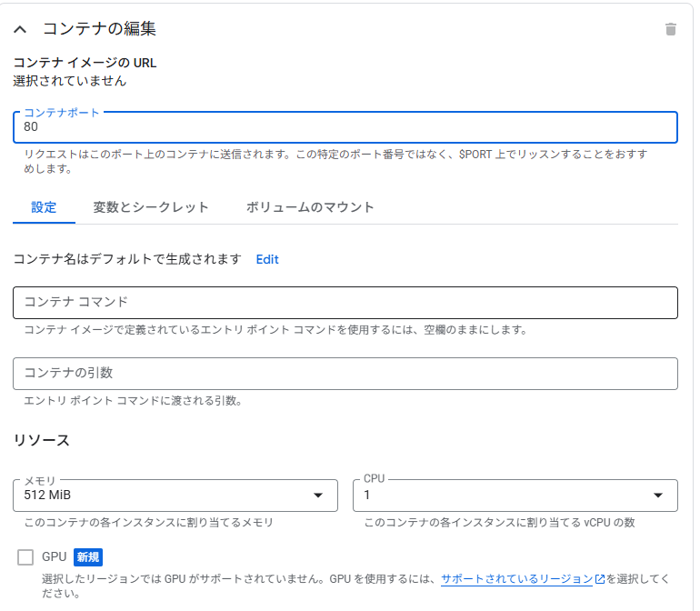Click the GPU label text
The height and width of the screenshot is (611, 700).
(54, 557)
